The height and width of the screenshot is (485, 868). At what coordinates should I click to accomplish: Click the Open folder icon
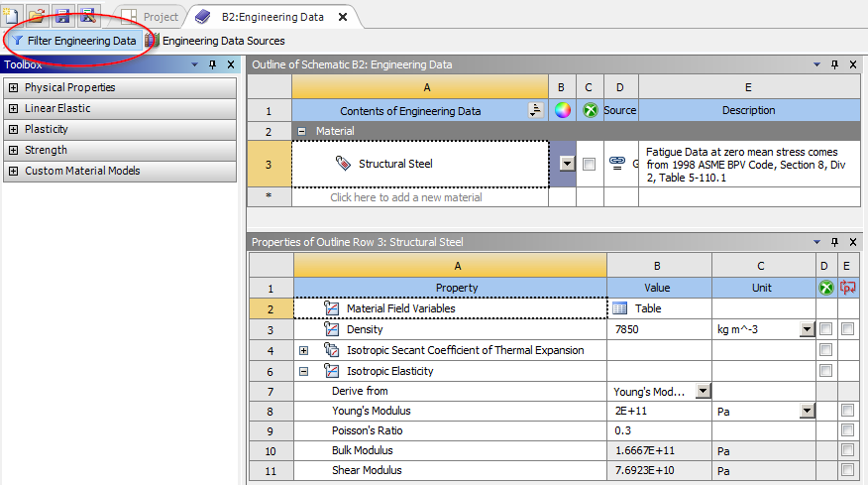pos(36,16)
